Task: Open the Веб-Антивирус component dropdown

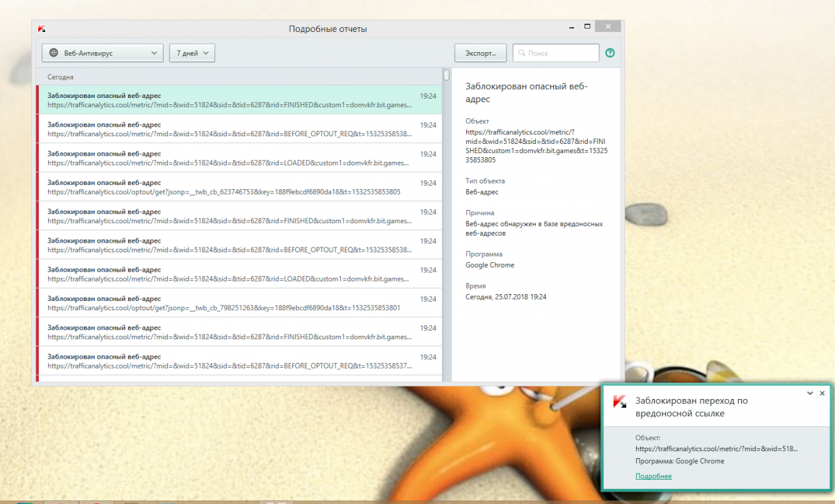Action: point(102,53)
